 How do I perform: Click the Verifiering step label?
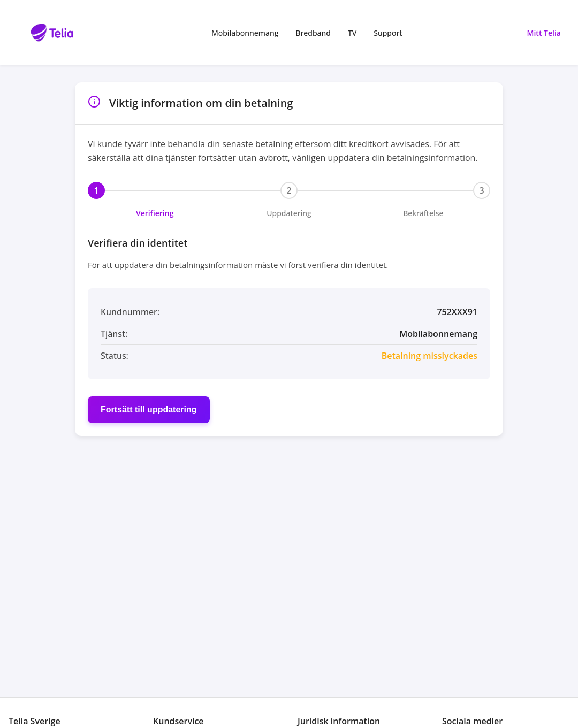point(155,213)
